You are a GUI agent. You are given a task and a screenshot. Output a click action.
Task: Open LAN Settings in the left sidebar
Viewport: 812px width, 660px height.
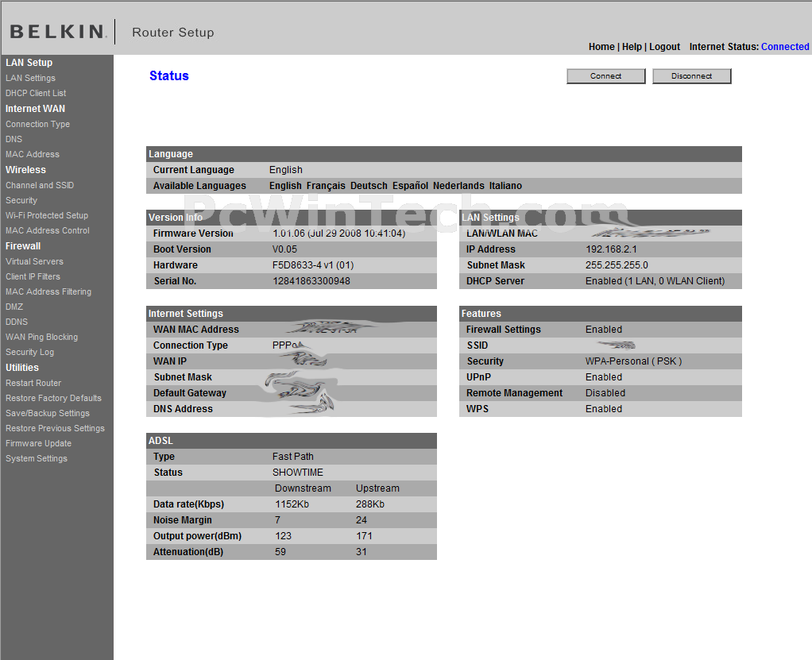pos(30,78)
